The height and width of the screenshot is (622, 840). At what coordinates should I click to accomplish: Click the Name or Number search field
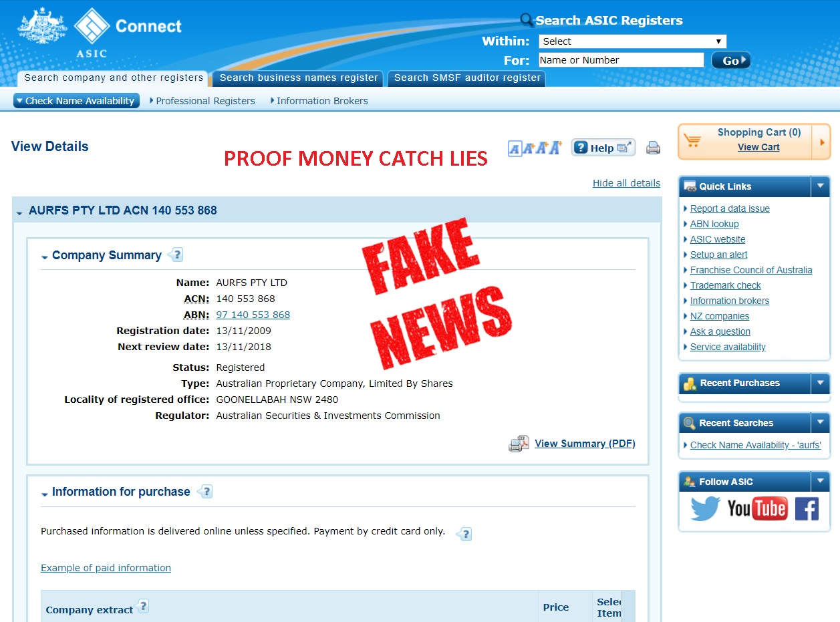point(621,60)
